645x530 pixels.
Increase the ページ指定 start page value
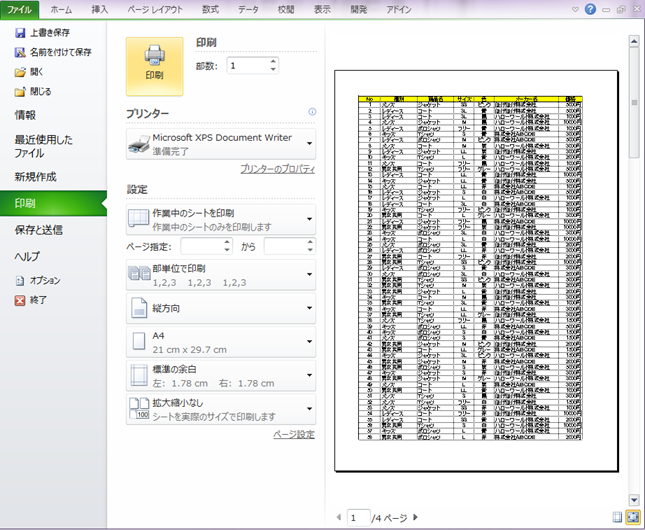tap(227, 242)
